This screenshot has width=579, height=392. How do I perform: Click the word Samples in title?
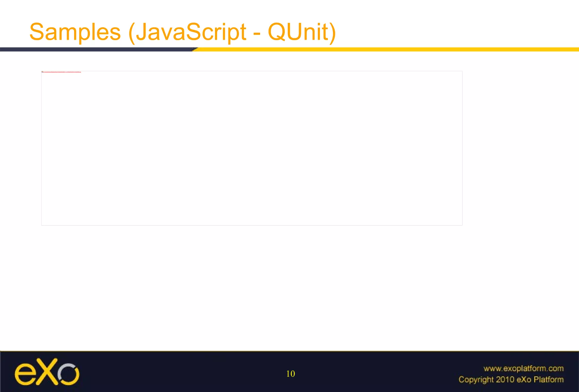(75, 32)
